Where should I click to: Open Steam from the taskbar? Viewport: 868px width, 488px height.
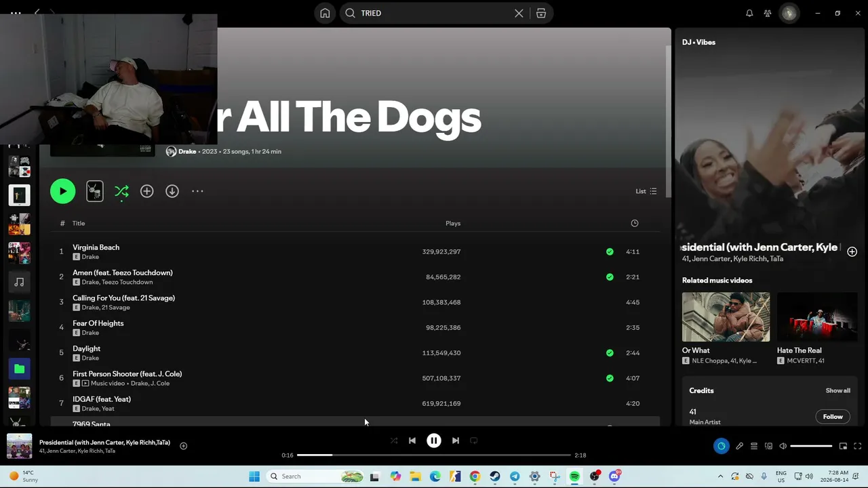495,476
